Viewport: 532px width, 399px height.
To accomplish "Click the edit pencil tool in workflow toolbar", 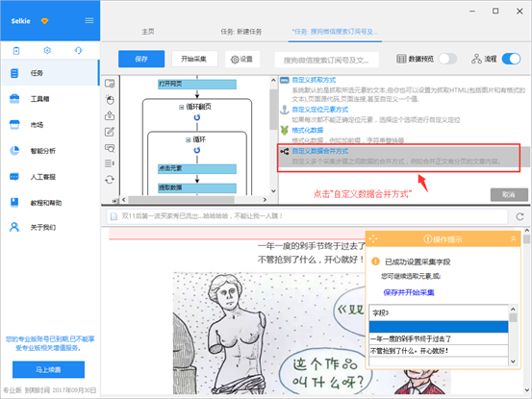I will 110,132.
